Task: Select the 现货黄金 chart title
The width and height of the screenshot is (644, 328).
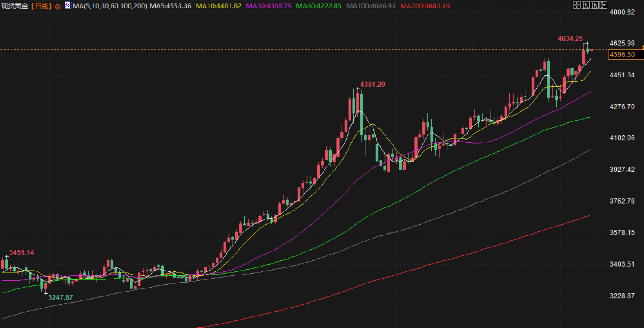Action: pos(14,6)
